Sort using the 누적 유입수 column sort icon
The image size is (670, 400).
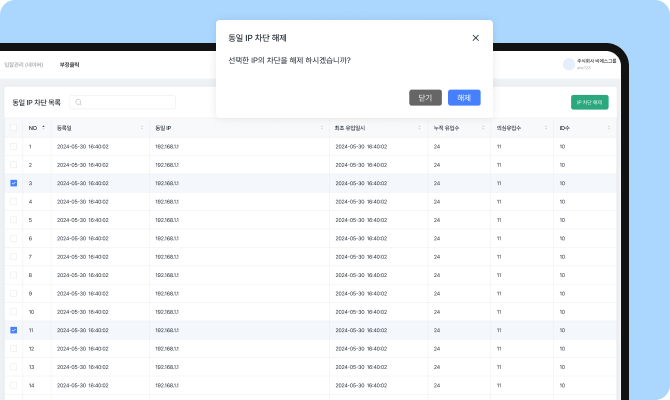[x=483, y=128]
